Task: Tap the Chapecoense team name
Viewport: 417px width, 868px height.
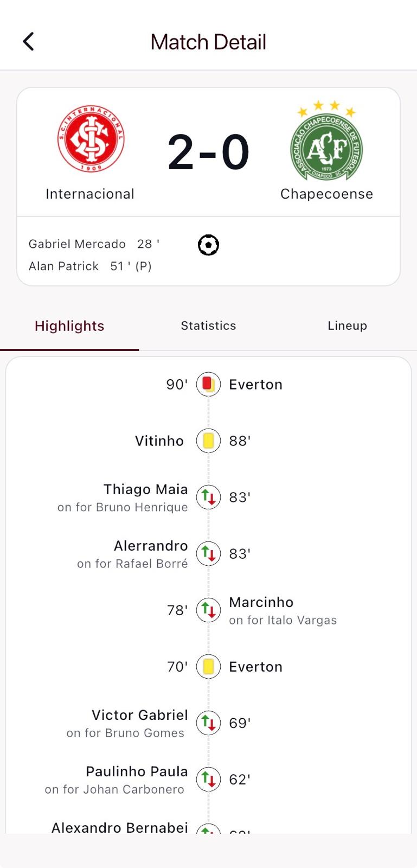Action: click(326, 194)
